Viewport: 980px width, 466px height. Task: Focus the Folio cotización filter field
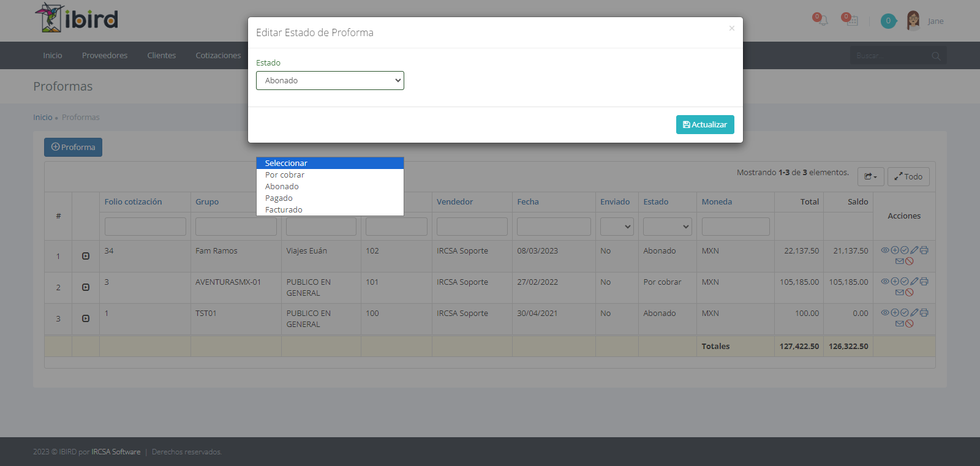[145, 227]
